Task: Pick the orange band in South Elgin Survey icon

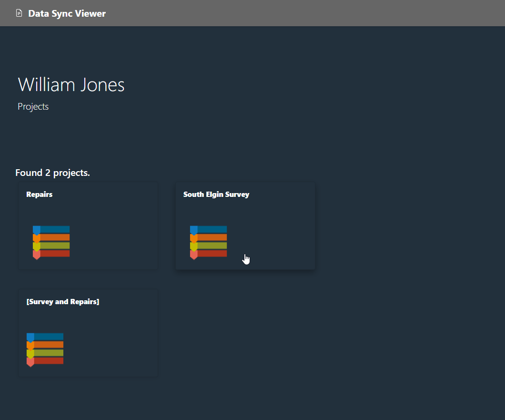Action: point(212,237)
